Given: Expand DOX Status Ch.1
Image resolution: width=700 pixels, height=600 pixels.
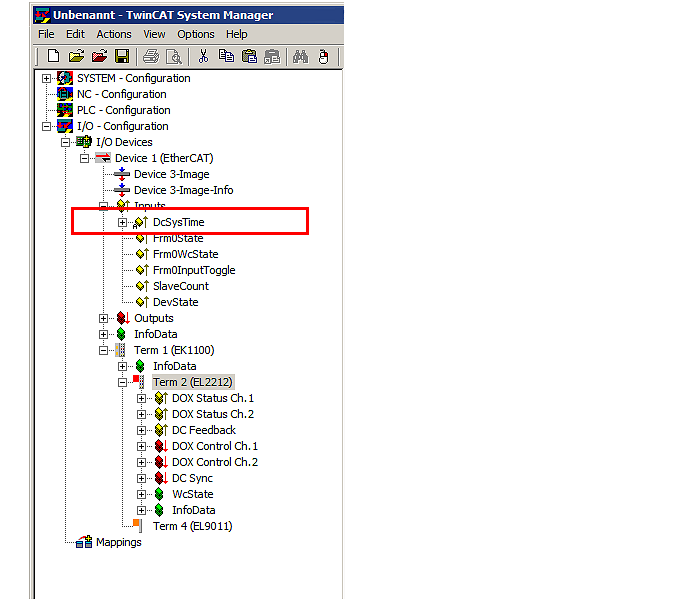Looking at the screenshot, I should [142, 398].
